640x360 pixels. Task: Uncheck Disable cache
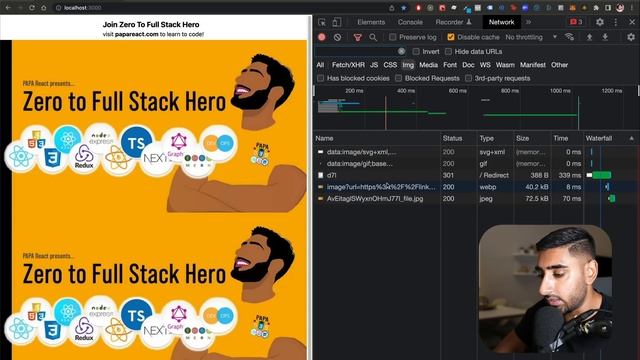[451, 37]
